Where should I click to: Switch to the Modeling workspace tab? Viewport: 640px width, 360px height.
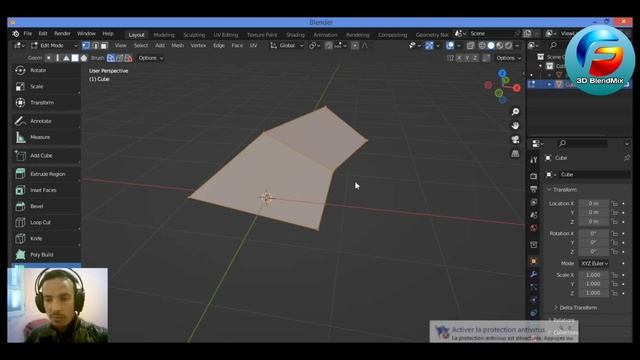point(164,35)
